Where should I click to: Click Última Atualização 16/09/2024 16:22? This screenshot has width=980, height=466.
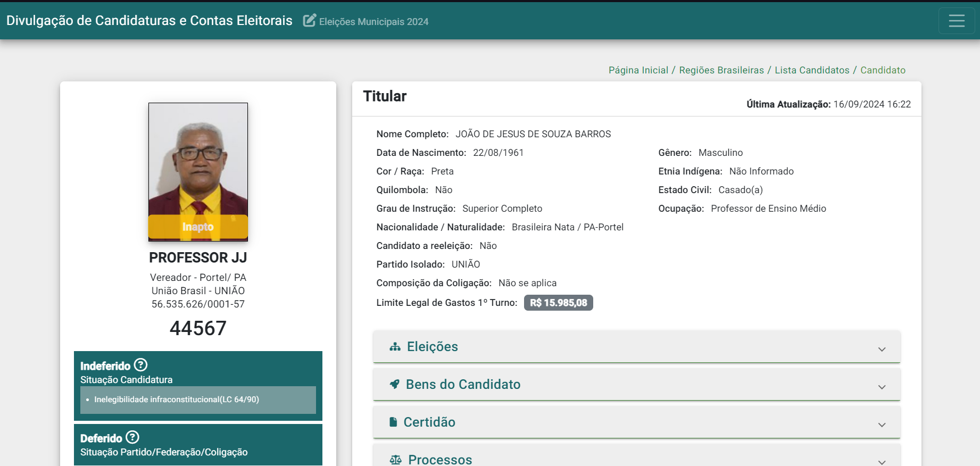tap(828, 104)
